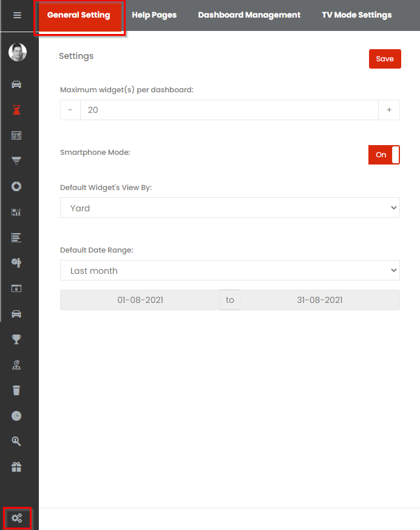
Task: Switch to Dashboard Management tab
Action: point(249,15)
